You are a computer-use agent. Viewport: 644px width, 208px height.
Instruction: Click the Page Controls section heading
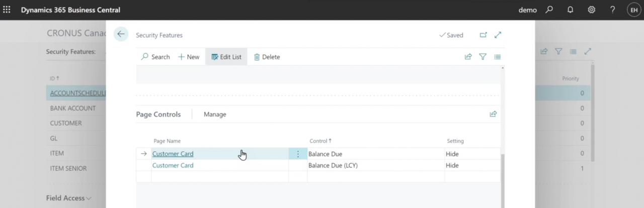[158, 114]
